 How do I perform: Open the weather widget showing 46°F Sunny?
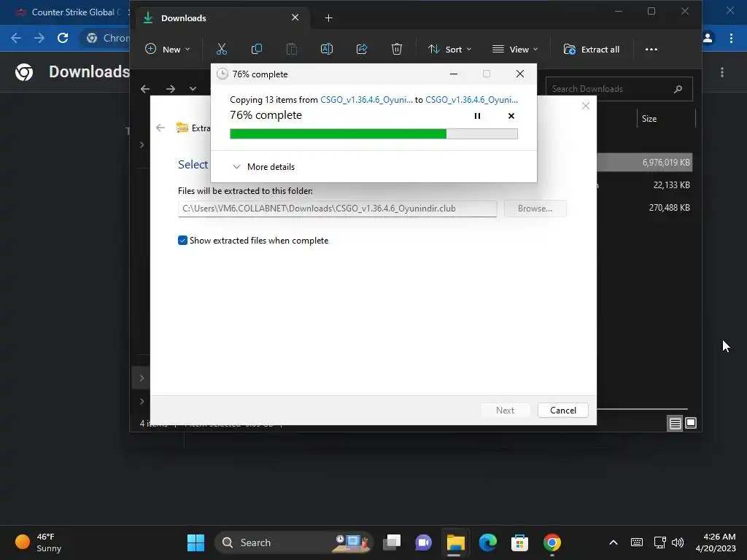click(x=39, y=542)
